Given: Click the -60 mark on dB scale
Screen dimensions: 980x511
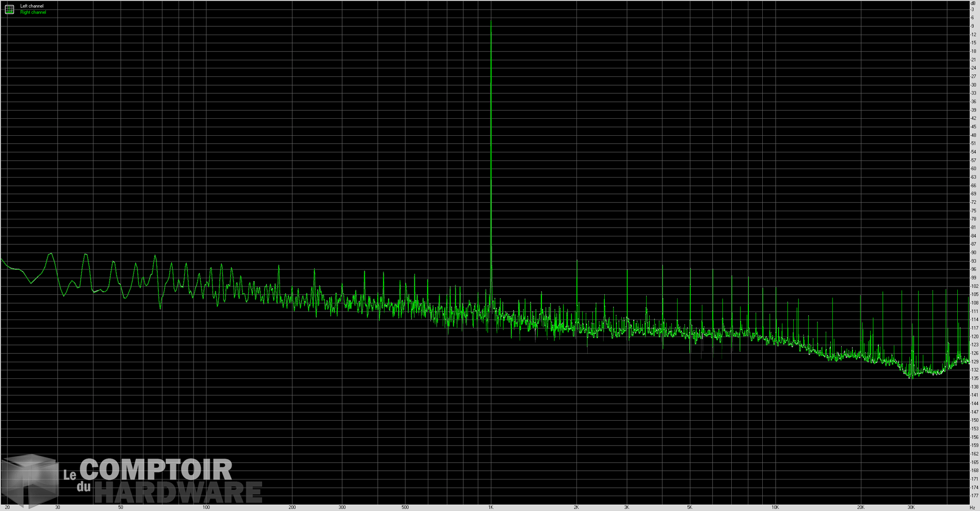Looking at the screenshot, I should [x=973, y=169].
